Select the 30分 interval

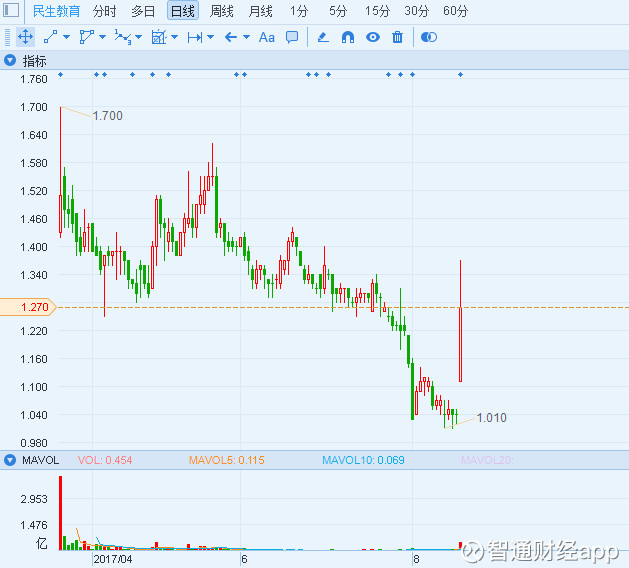coord(416,11)
